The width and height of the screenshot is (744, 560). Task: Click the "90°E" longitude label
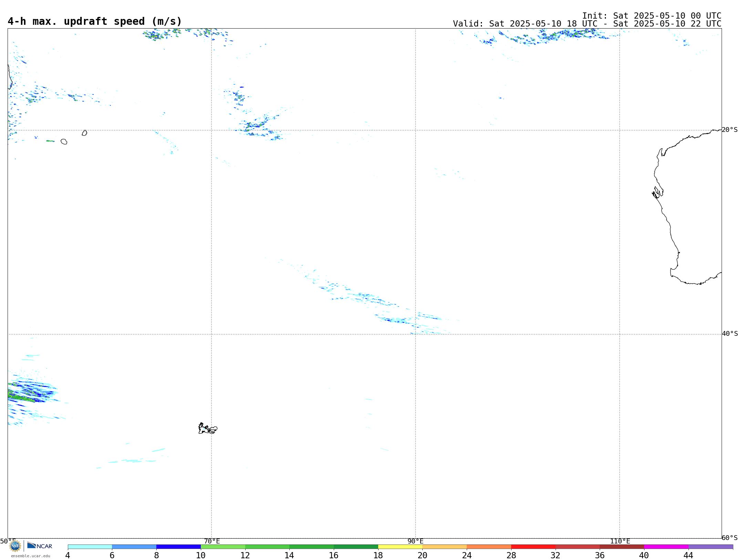point(415,541)
